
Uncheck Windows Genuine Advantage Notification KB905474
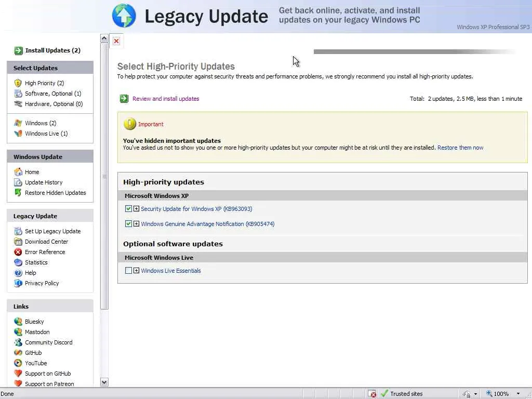[128, 224]
